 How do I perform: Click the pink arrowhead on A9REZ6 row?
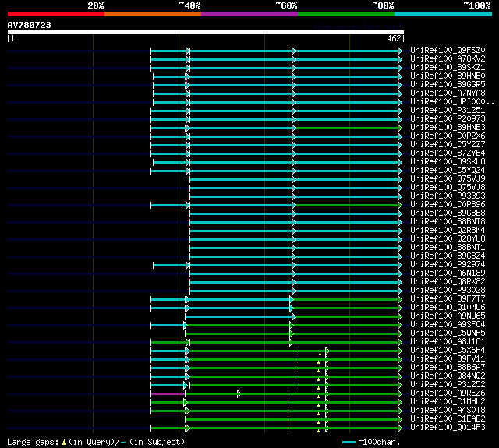click(239, 394)
